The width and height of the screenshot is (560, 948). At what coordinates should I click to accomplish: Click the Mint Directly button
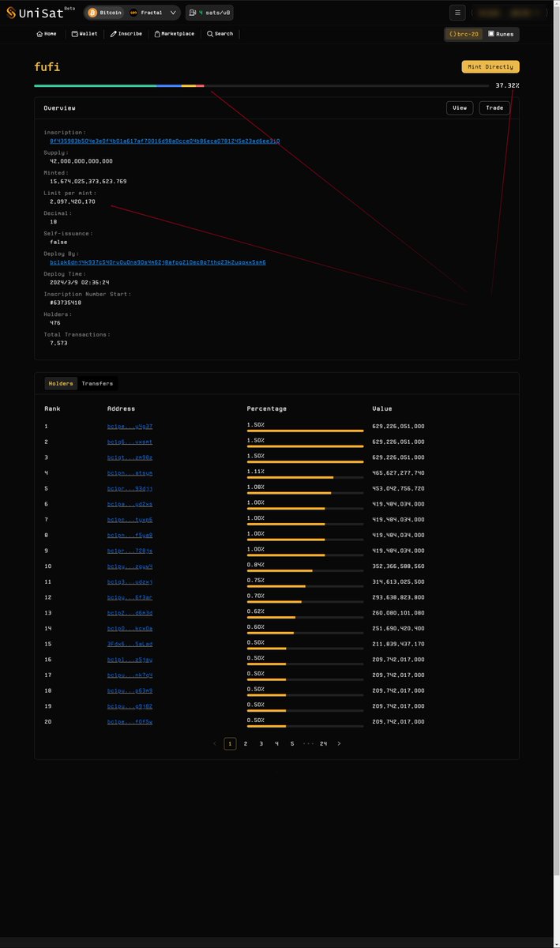[x=490, y=66]
